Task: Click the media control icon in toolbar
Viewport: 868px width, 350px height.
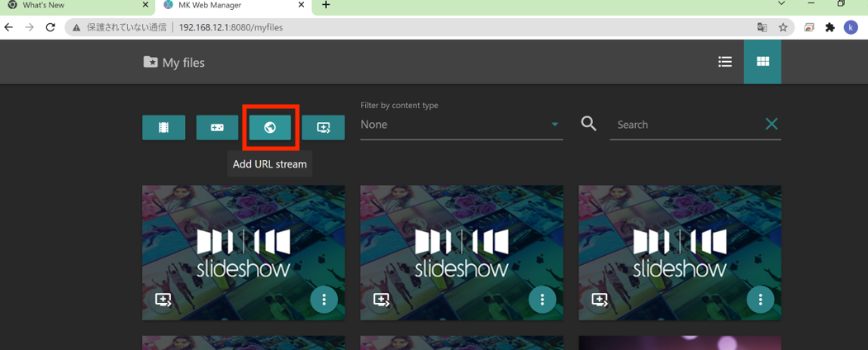Action: tap(809, 27)
